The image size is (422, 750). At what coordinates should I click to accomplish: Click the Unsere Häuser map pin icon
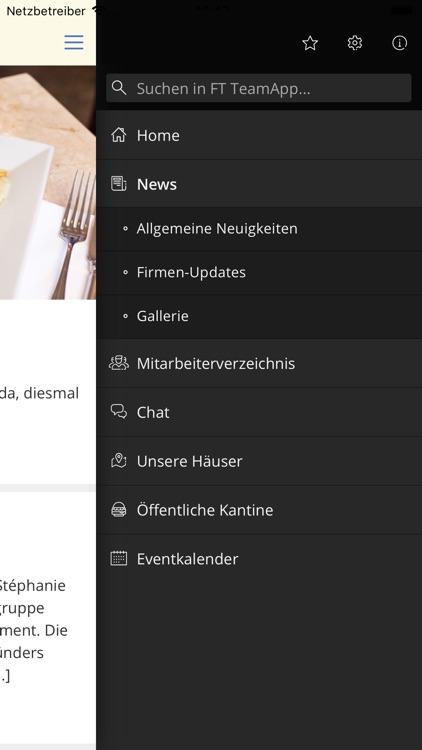[x=119, y=461]
